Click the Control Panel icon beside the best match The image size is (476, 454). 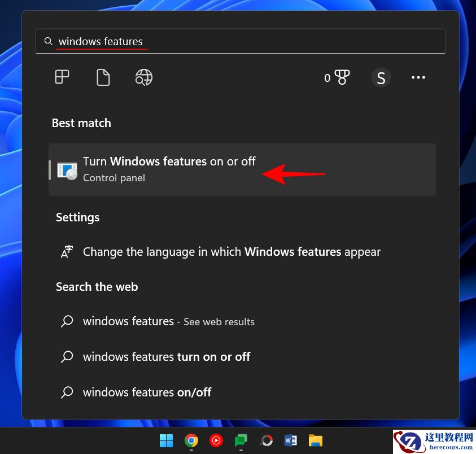coord(68,169)
